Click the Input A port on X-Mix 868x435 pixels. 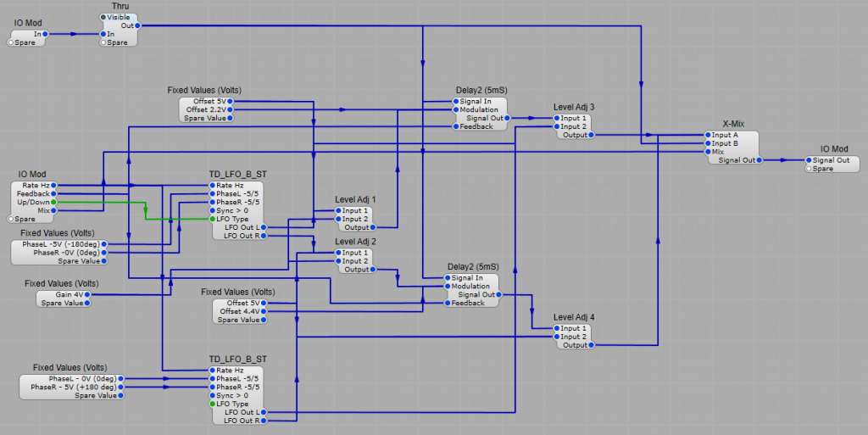(707, 135)
